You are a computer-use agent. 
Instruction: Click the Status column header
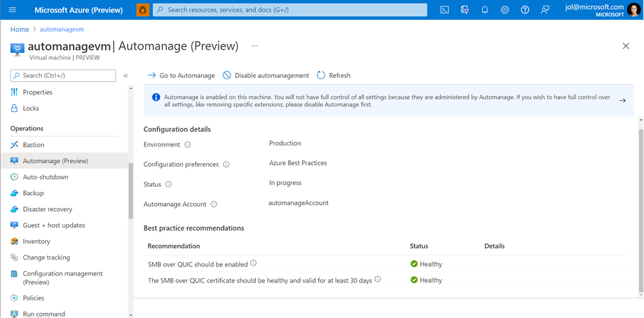point(419,246)
